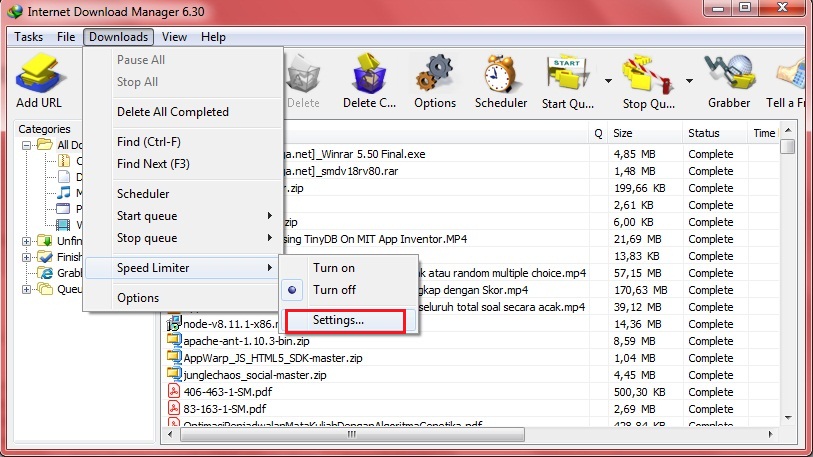Choose Find Next (F3) menu entry
The image size is (813, 457).
pos(153,163)
